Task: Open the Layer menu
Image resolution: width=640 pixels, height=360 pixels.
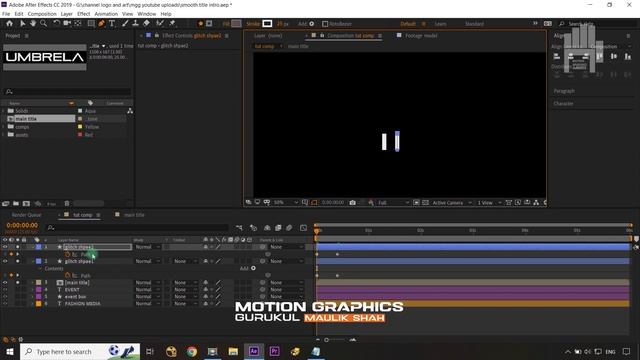Action: [67, 14]
